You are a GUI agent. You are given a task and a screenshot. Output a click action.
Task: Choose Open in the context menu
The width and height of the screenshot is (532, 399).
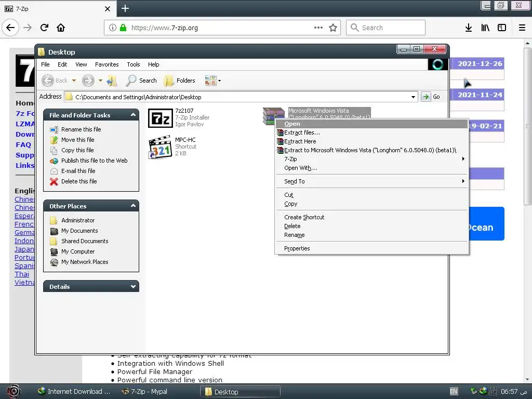pyautogui.click(x=372, y=124)
